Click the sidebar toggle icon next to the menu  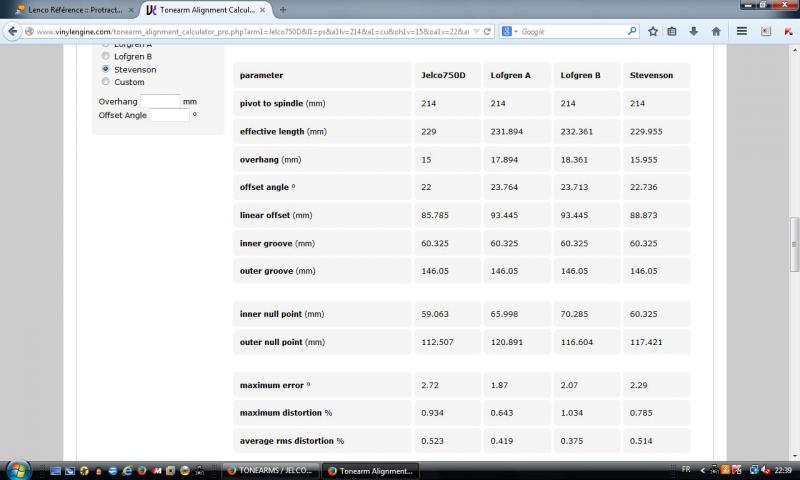[x=766, y=32]
